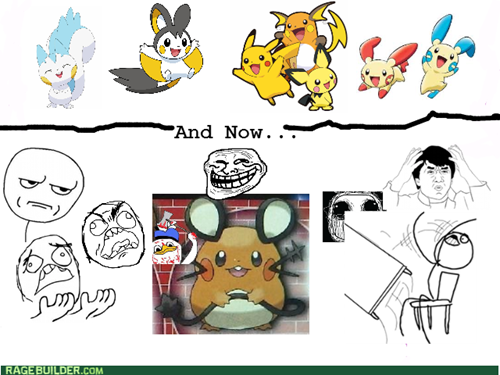Select the red-eared Plusle character

[x=387, y=67]
